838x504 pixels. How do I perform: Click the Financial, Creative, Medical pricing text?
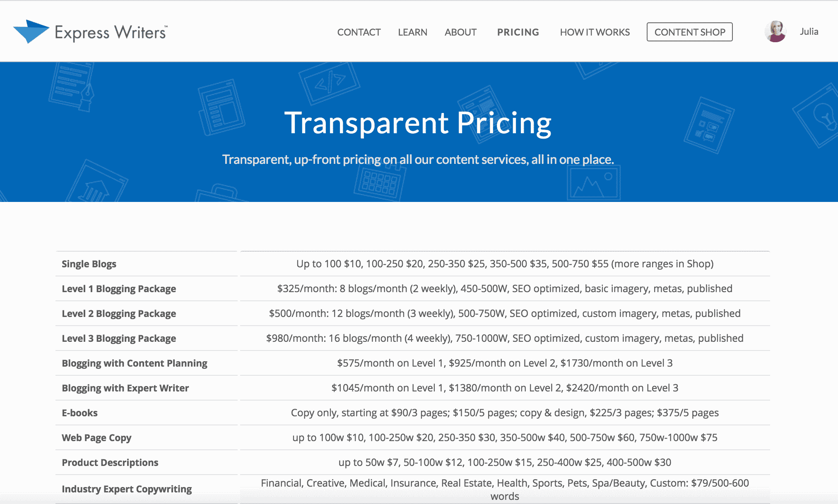click(x=505, y=490)
